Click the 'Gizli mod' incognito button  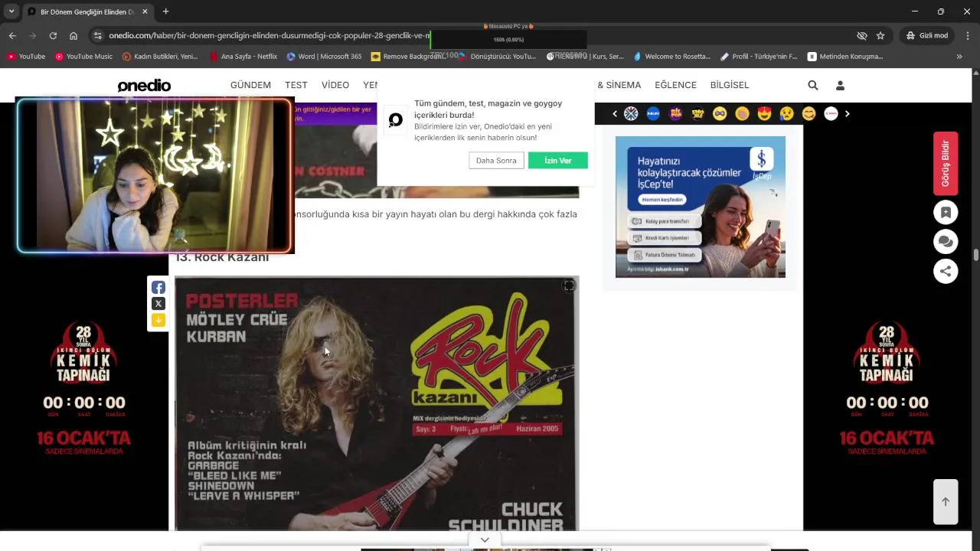[927, 35]
